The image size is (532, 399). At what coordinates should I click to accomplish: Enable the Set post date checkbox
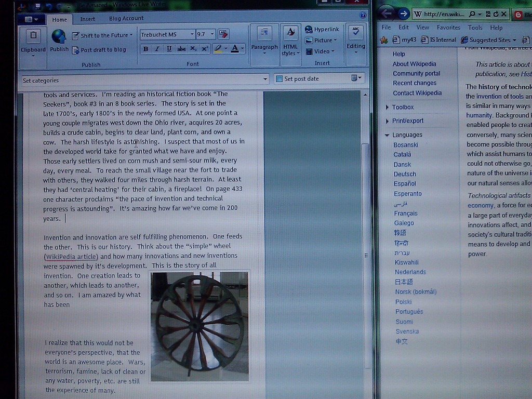279,79
